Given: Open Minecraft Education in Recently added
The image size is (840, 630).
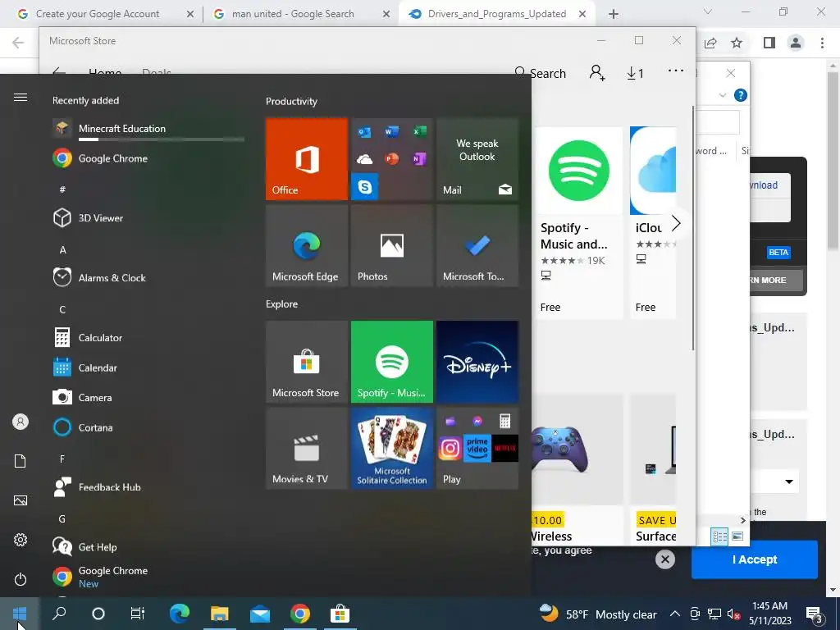Looking at the screenshot, I should (x=148, y=130).
